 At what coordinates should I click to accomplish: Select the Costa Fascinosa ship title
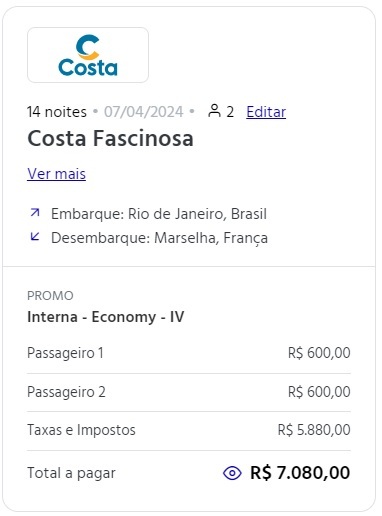pyautogui.click(x=110, y=138)
